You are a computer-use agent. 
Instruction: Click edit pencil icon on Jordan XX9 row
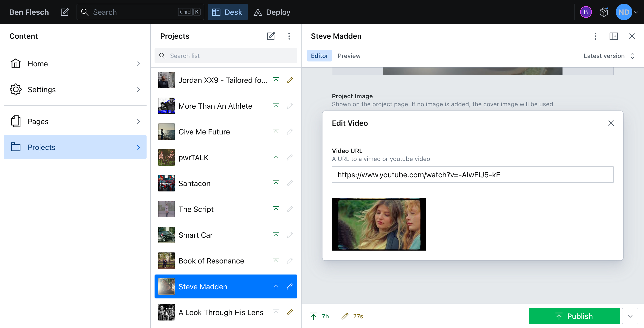click(x=290, y=80)
